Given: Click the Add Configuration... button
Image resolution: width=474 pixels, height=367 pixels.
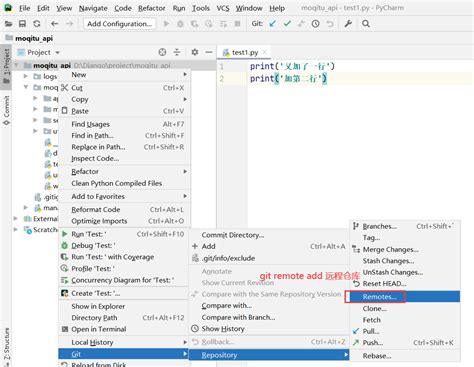Looking at the screenshot, I should (120, 24).
